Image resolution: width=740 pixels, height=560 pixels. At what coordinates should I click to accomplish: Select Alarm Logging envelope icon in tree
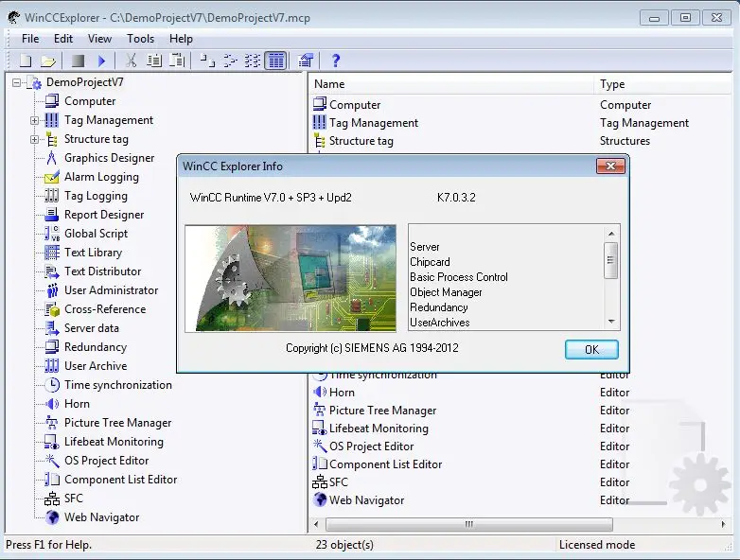51,178
